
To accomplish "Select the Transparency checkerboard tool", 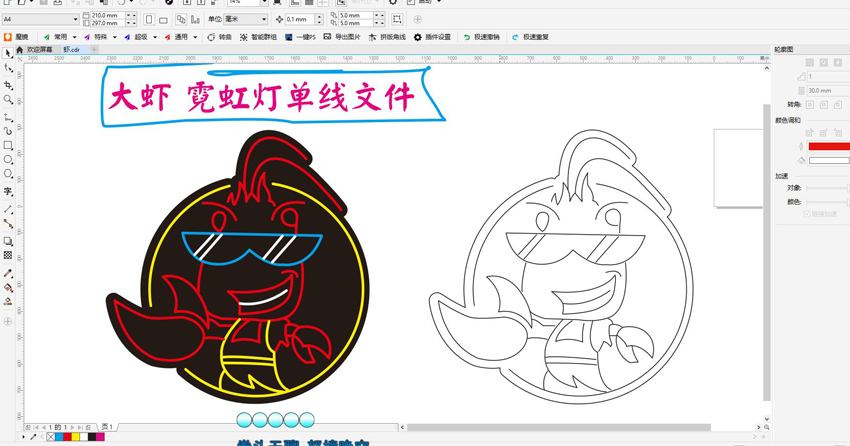I will 8,255.
